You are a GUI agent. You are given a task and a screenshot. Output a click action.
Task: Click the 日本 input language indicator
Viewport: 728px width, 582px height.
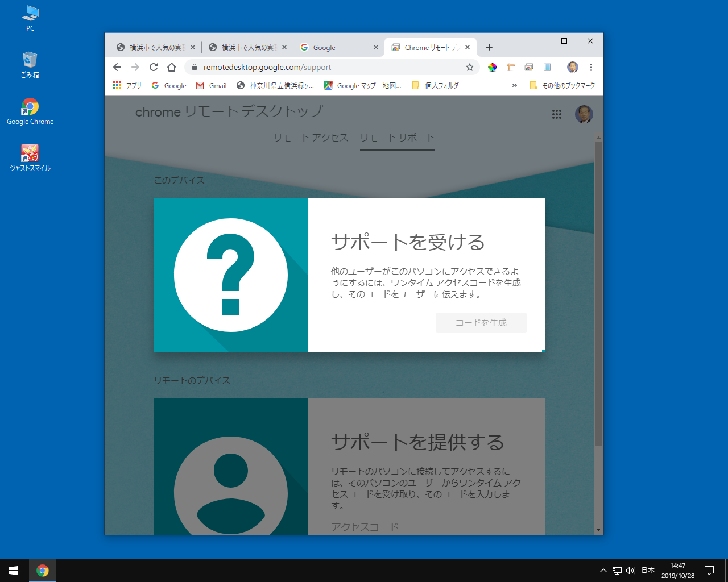pos(648,571)
